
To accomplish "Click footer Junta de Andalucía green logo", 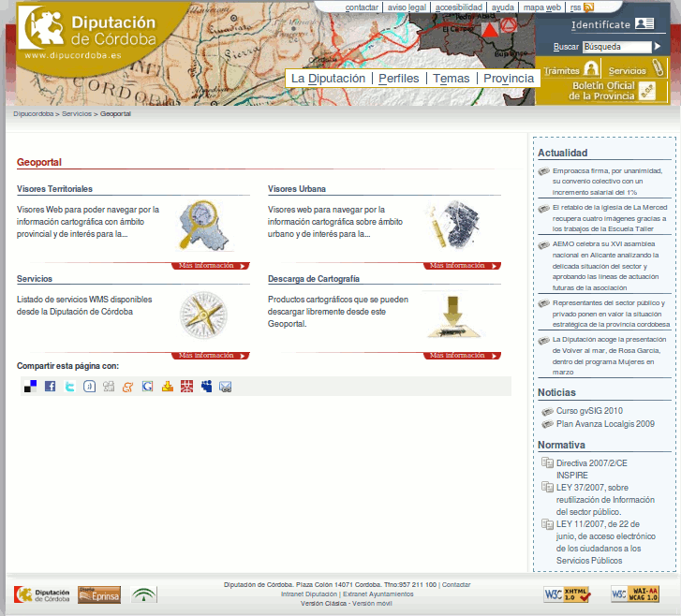I will click(143, 594).
